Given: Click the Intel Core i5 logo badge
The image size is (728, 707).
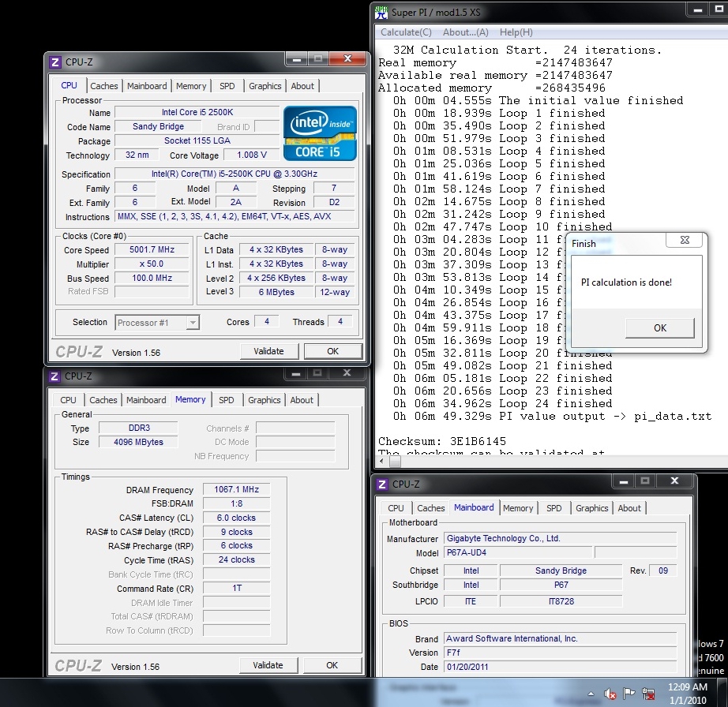Looking at the screenshot, I should 320,133.
